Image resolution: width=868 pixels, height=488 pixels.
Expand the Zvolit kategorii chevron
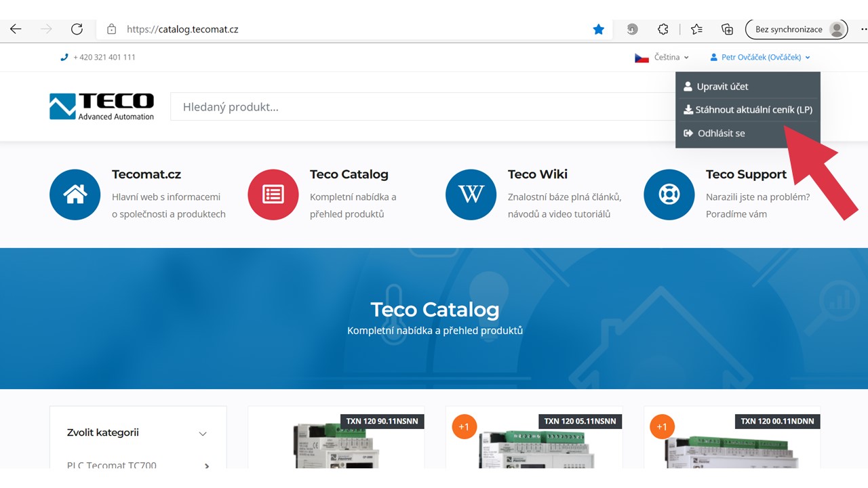[202, 434]
